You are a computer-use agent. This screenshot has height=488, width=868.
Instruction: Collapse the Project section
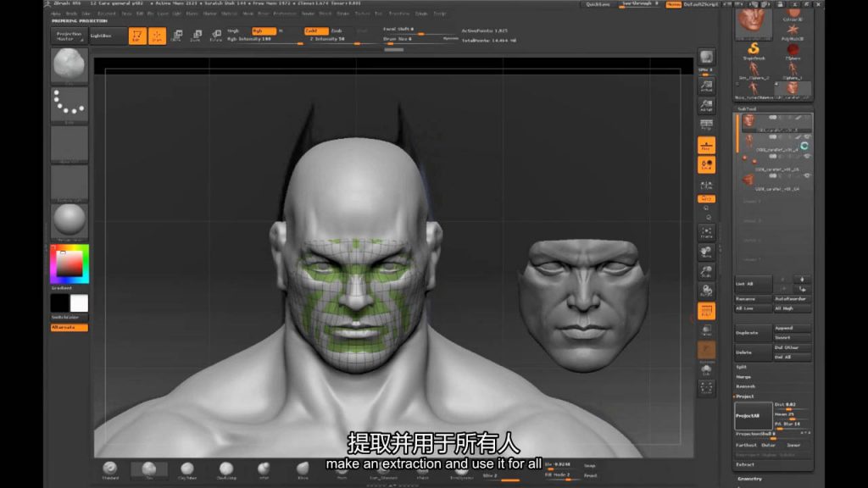point(745,396)
